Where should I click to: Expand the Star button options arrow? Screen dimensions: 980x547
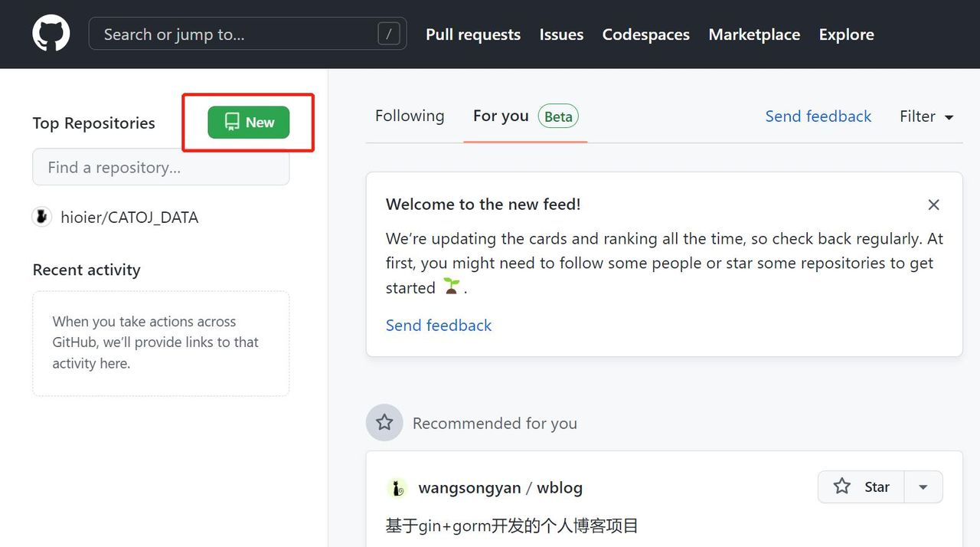point(923,486)
